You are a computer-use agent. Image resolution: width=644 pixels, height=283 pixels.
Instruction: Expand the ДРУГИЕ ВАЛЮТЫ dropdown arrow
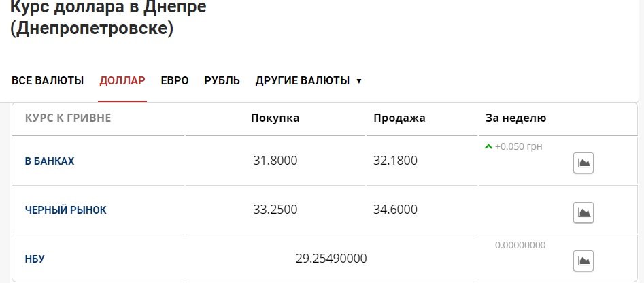click(359, 81)
